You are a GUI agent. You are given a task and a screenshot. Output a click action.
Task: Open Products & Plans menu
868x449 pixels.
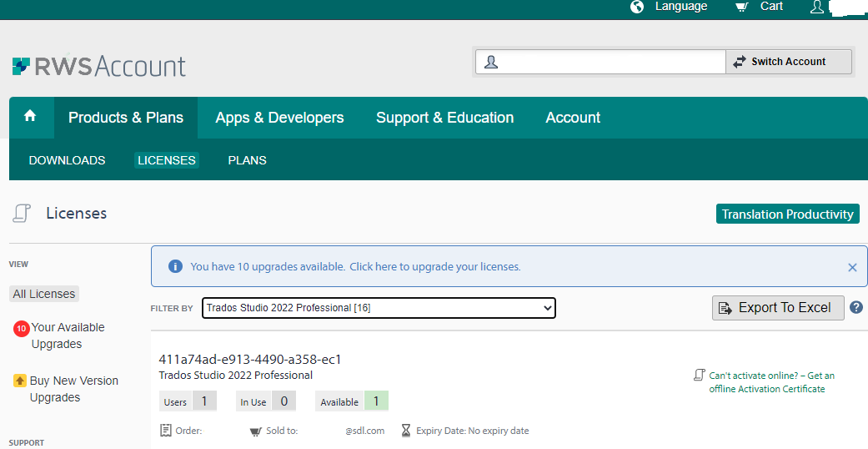[126, 118]
